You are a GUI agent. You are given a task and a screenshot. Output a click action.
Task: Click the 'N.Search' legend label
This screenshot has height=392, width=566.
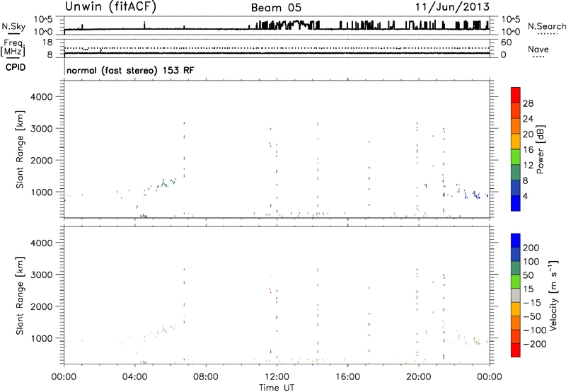546,26
